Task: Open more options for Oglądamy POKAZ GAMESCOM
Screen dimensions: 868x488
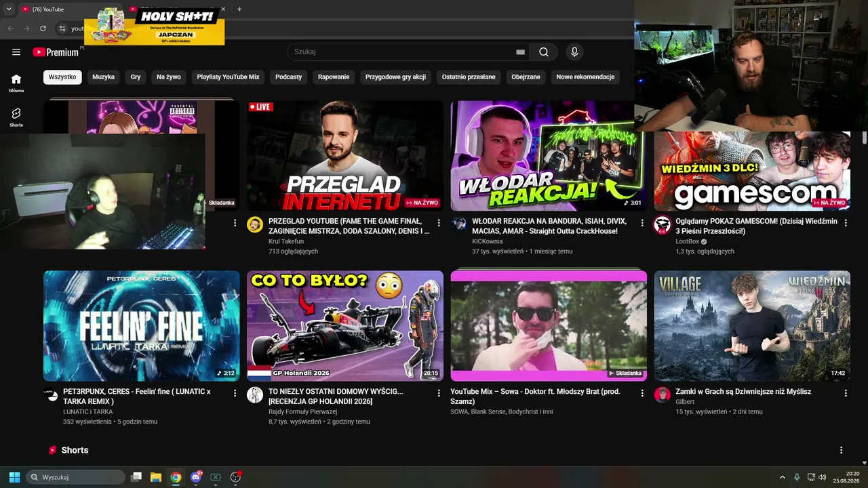Action: point(846,223)
